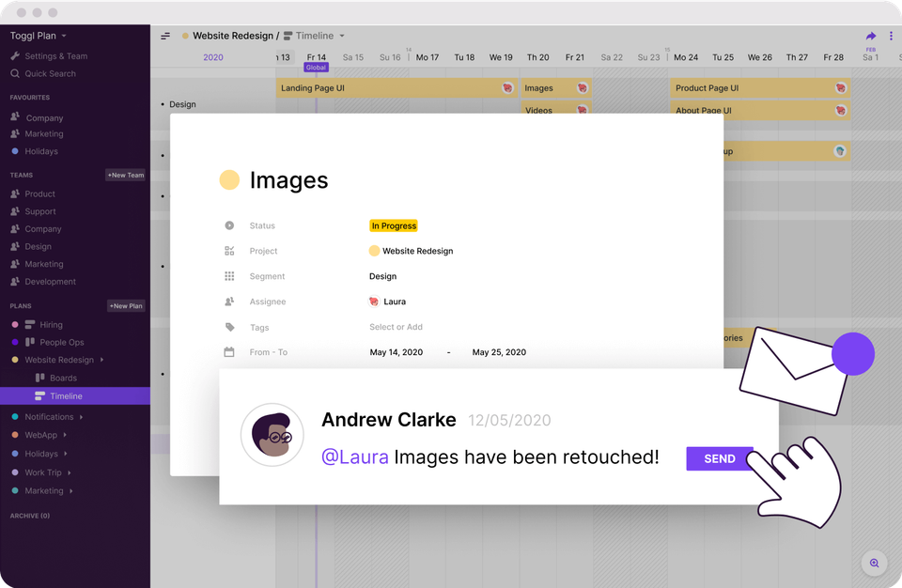Toggle the In Progress status badge
Image resolution: width=902 pixels, height=588 pixels.
[x=394, y=225]
